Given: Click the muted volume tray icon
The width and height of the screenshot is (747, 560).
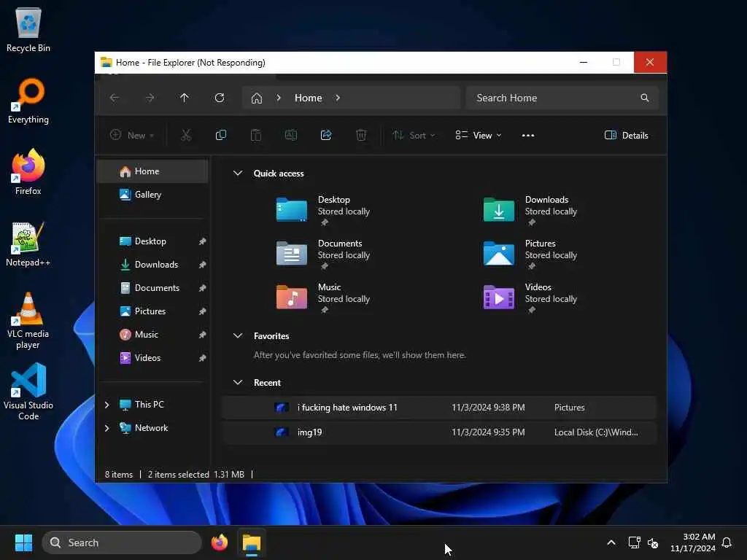Looking at the screenshot, I should click(x=653, y=542).
